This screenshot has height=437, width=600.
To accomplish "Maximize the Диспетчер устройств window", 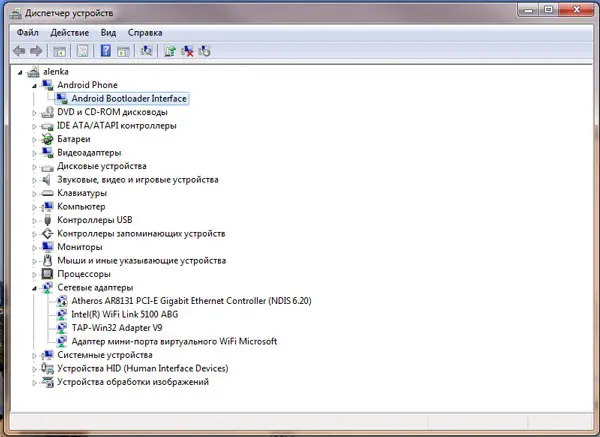I will 548,10.
